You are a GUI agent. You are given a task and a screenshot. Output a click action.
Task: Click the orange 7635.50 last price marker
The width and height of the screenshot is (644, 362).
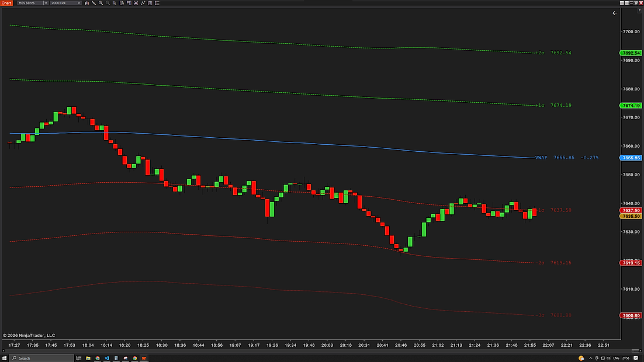631,216
